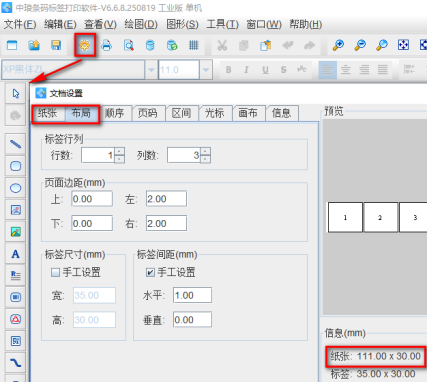Expand the font size dropdown
The image size is (428, 382).
pos(206,70)
